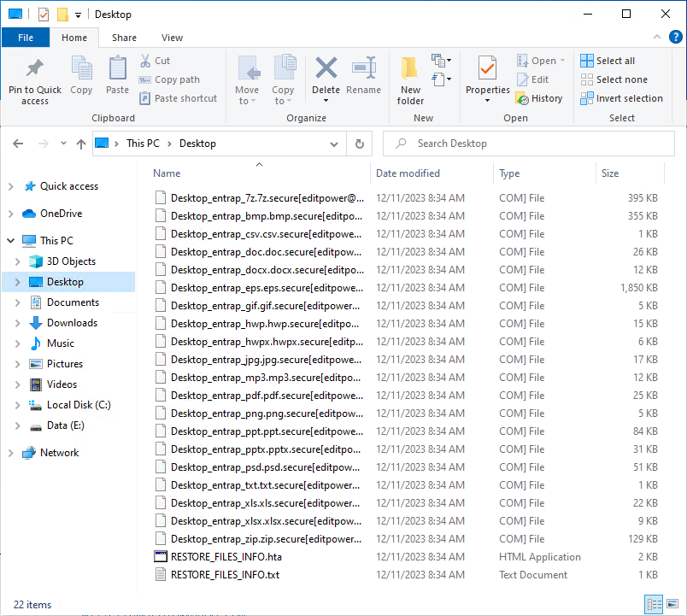Viewport: 687px width, 616px height.
Task: Click Invert selection
Action: 621,98
